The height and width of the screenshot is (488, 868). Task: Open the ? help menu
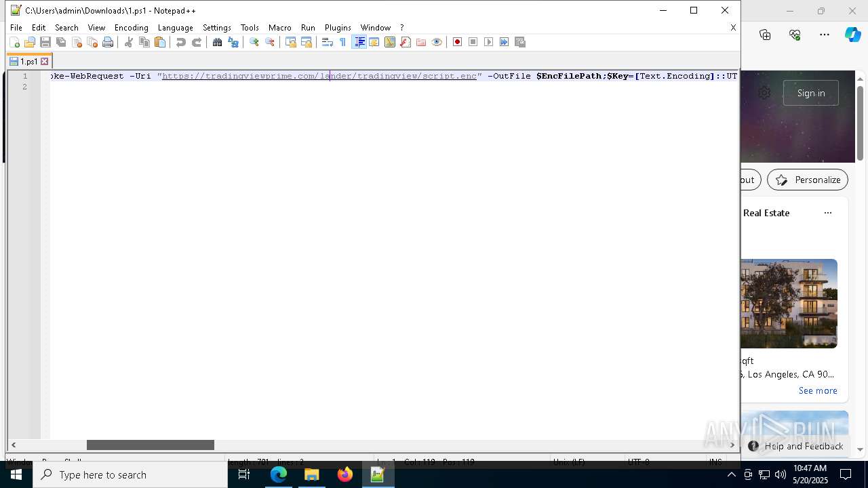(401, 28)
